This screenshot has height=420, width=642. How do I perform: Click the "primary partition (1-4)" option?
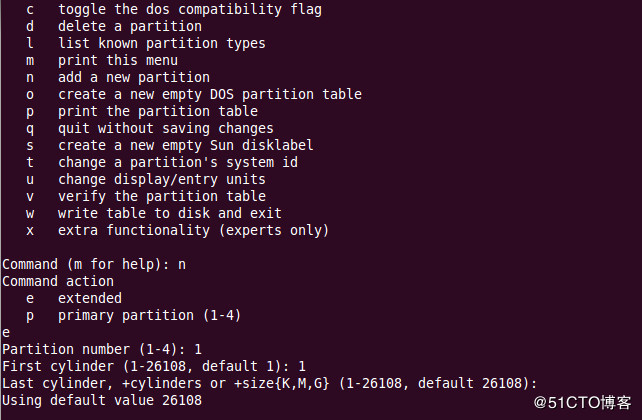(148, 315)
